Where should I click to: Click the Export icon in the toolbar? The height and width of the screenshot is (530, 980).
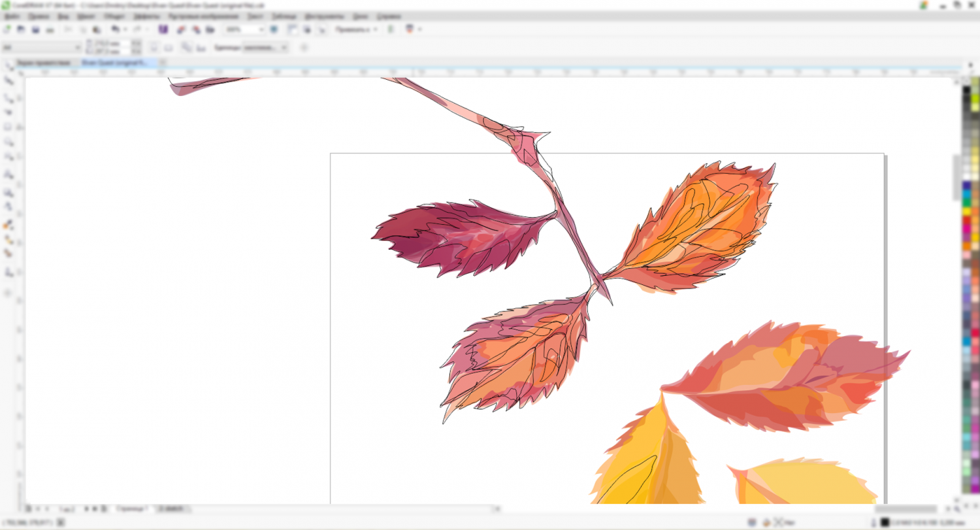(x=195, y=29)
